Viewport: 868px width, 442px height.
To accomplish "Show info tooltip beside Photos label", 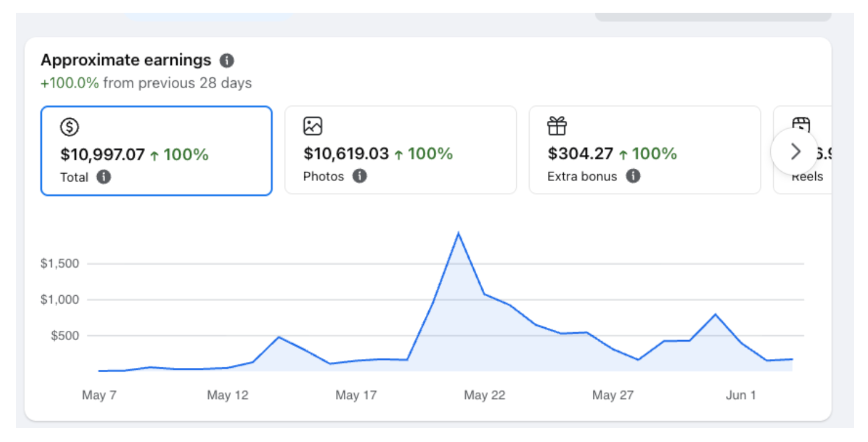I will (360, 176).
